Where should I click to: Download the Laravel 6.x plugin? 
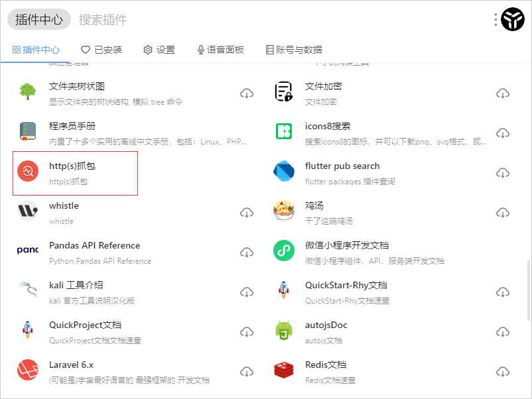pos(247,372)
